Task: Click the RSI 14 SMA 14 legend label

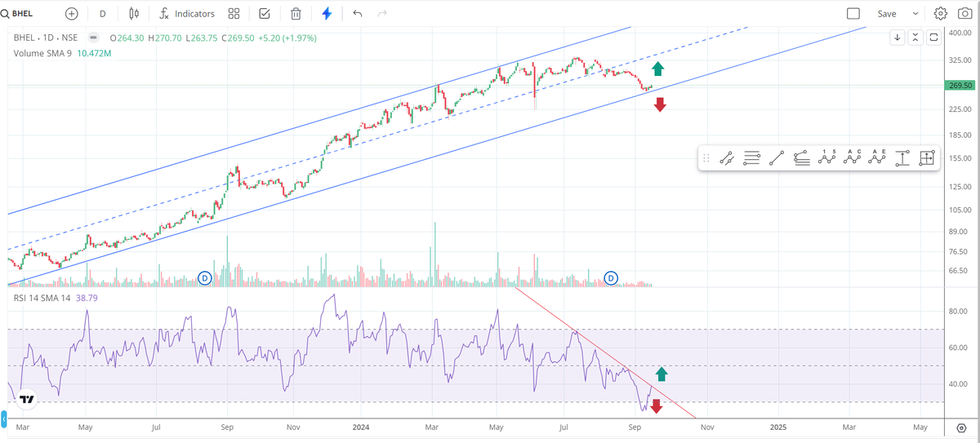Action: [42, 299]
